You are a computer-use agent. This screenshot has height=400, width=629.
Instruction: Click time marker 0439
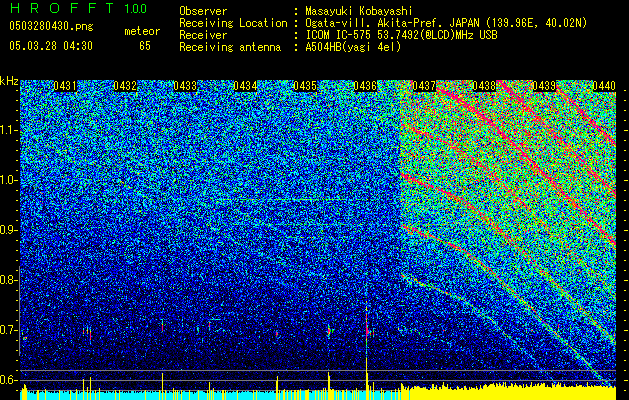544,86
